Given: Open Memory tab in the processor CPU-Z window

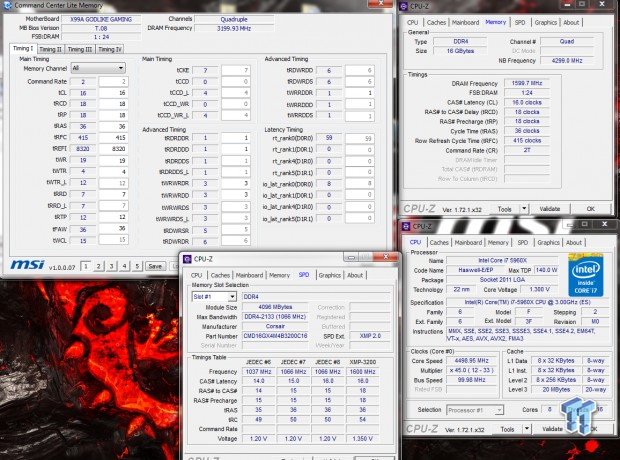Looking at the screenshot, I should point(498,242).
